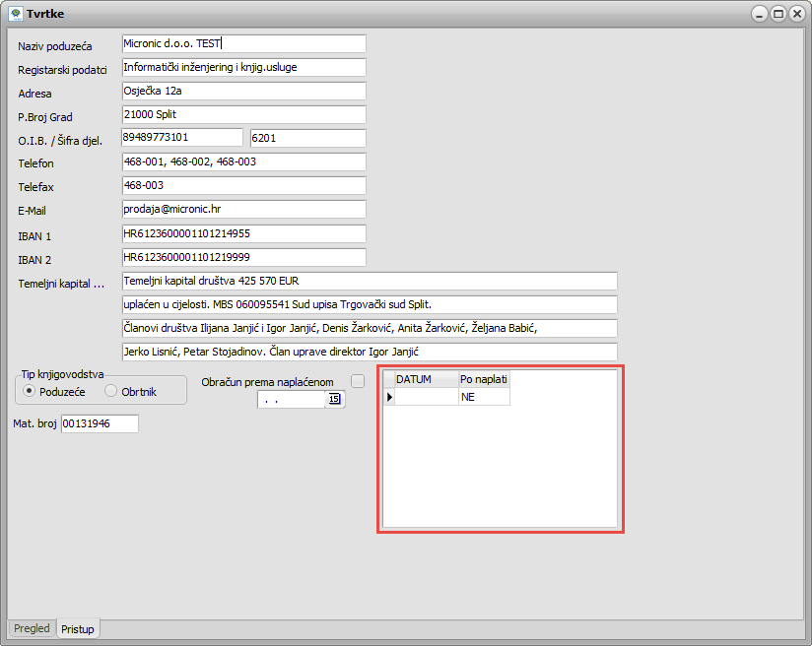
Task: Select the empty DATUM cell in first row
Action: point(427,397)
